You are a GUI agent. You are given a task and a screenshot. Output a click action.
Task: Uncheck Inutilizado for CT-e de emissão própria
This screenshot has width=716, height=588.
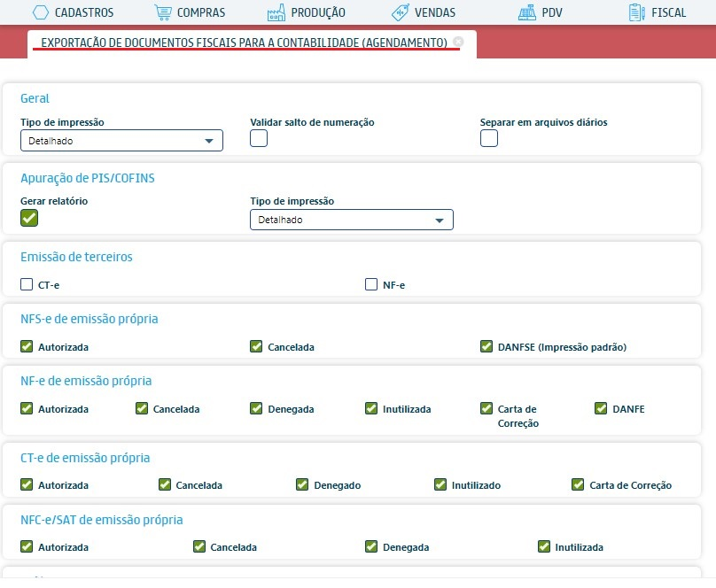(x=440, y=485)
